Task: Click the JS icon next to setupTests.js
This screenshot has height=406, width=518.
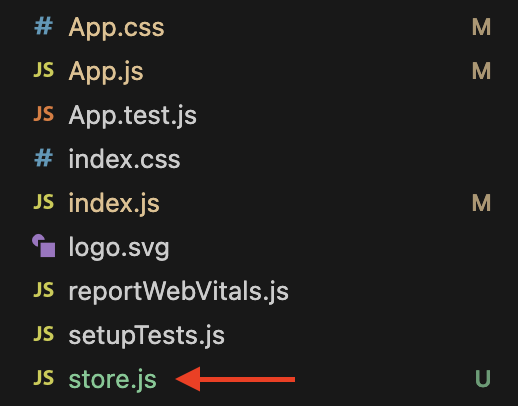Action: [44, 334]
